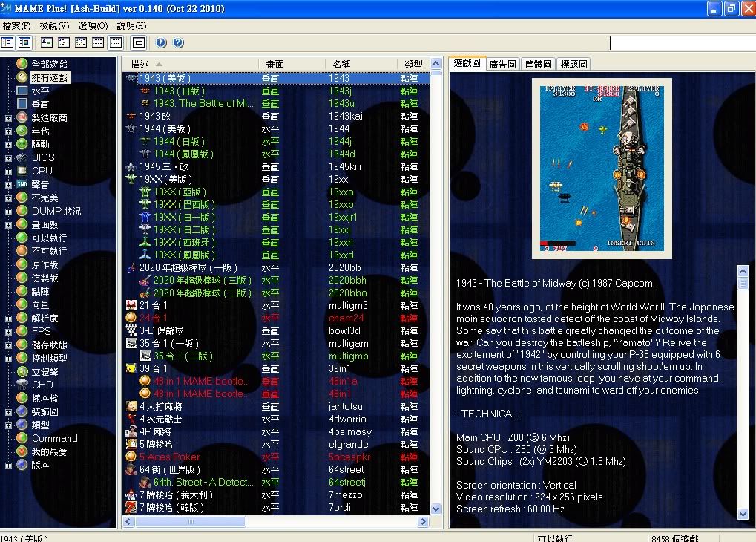Select the 樣本檔 filter icon
Viewport: 756px width, 542px height.
click(22, 398)
